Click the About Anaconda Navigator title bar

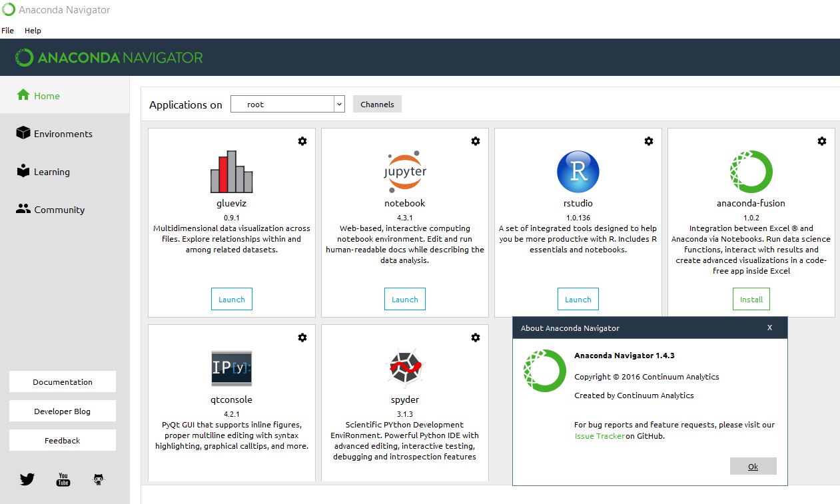tap(650, 328)
